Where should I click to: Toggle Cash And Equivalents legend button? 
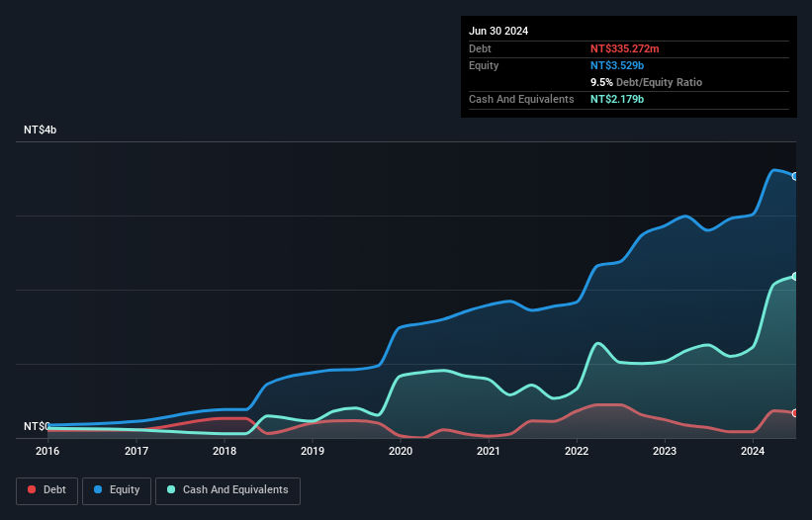(x=227, y=490)
